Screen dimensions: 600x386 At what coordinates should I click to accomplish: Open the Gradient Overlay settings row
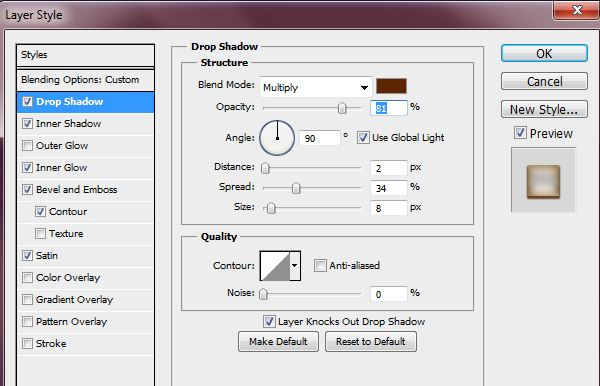pos(86,300)
